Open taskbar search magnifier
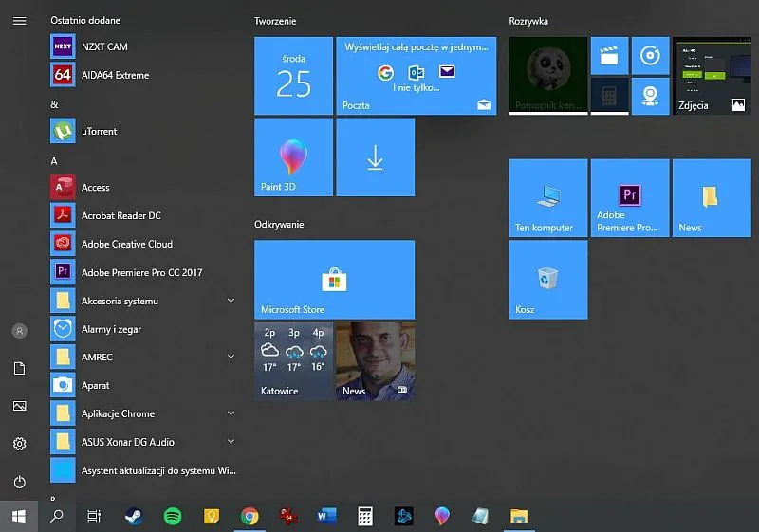This screenshot has height=532, width=759. click(x=57, y=517)
